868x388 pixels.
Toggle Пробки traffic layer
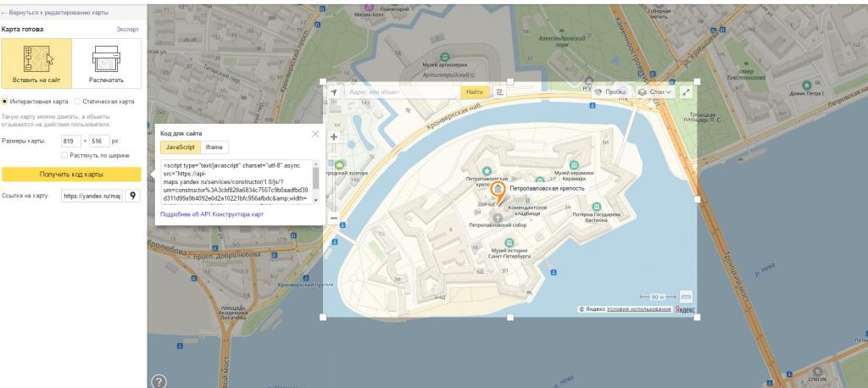coord(610,92)
